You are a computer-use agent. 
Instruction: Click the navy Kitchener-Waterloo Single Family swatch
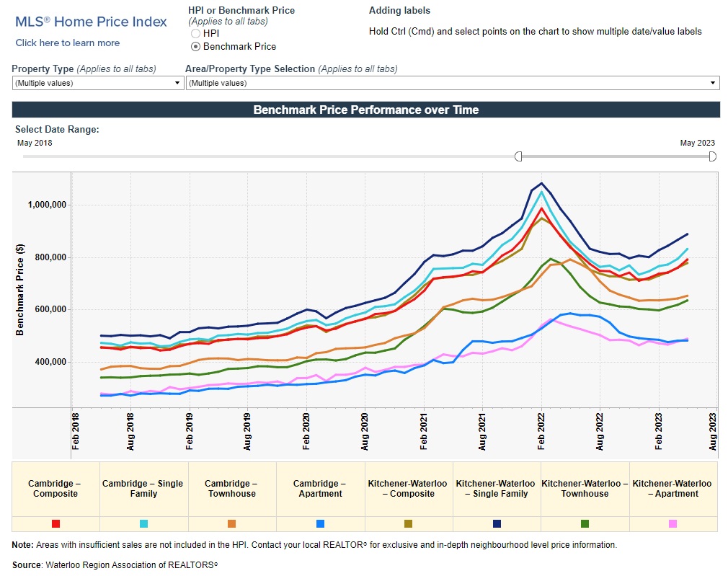[497, 523]
